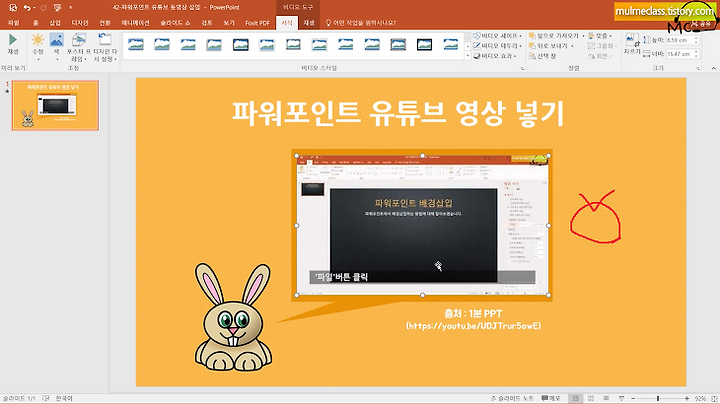Increase the height value with stepper
Image resolution: width=720 pixels, height=404 pixels.
pyautogui.click(x=697, y=38)
